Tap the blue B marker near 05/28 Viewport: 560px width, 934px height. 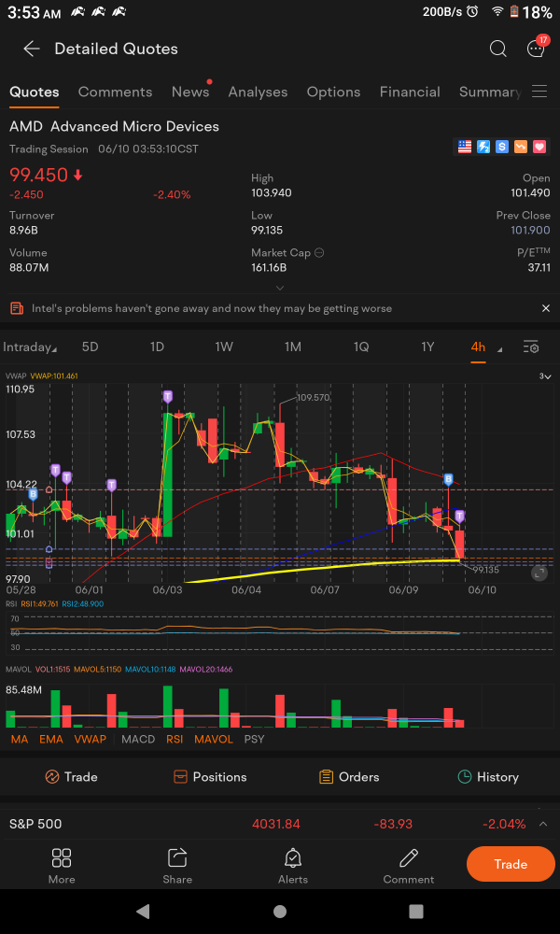[x=33, y=494]
